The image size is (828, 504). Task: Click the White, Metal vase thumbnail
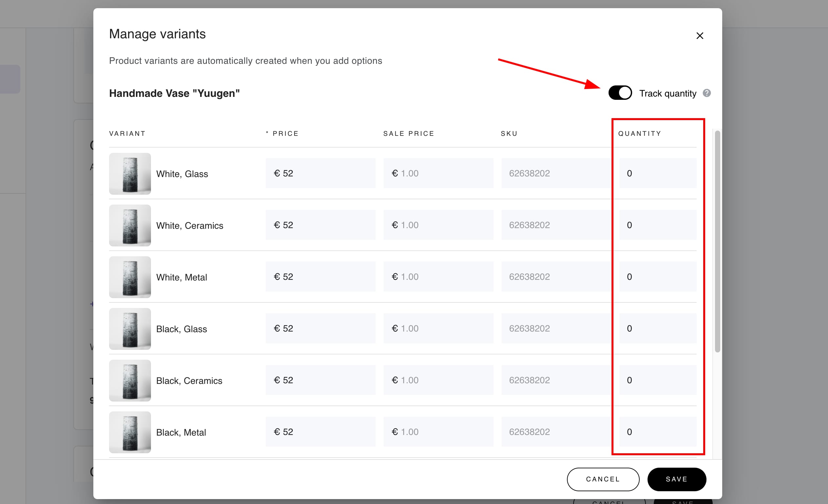point(130,277)
